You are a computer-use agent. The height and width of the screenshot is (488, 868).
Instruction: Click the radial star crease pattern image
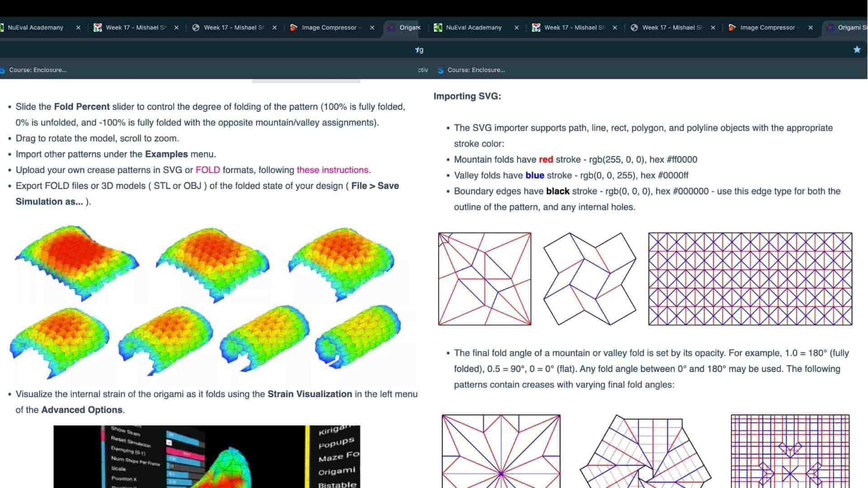[501, 451]
